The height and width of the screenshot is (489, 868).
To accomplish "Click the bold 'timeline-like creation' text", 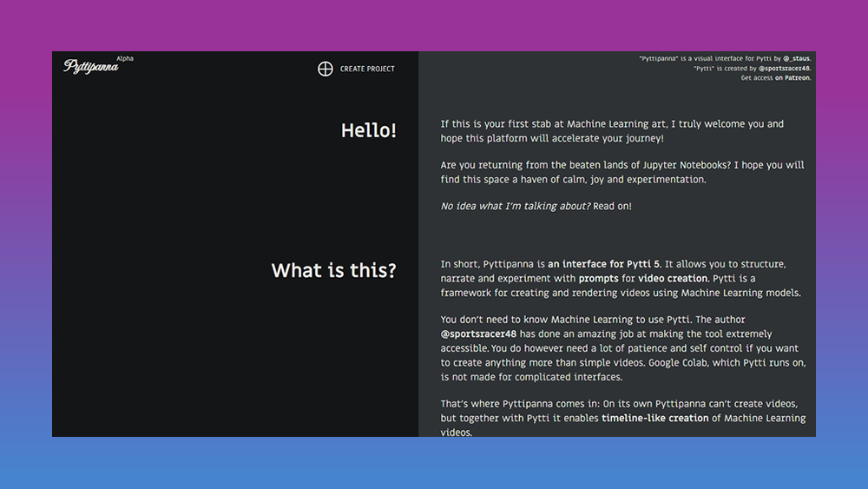I will click(x=654, y=418).
